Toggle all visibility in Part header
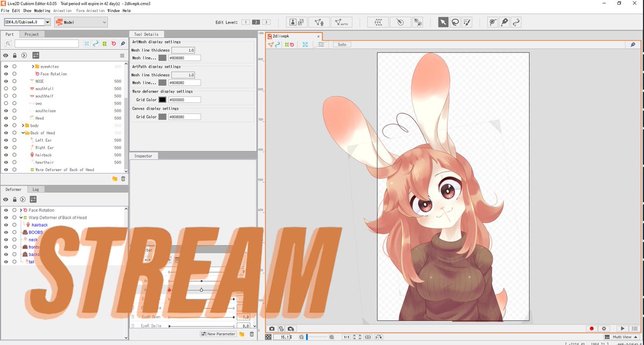The width and height of the screenshot is (644, 345). (x=6, y=55)
